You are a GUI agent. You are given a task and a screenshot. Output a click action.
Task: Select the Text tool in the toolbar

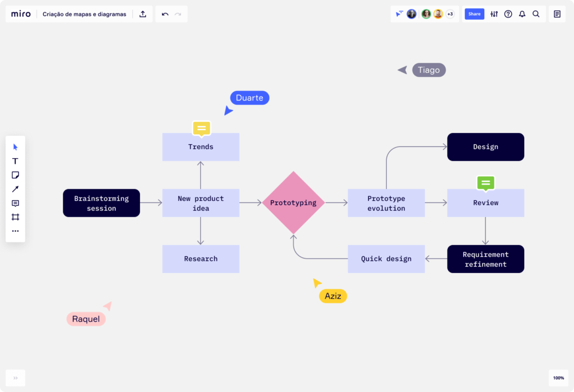[x=15, y=161]
